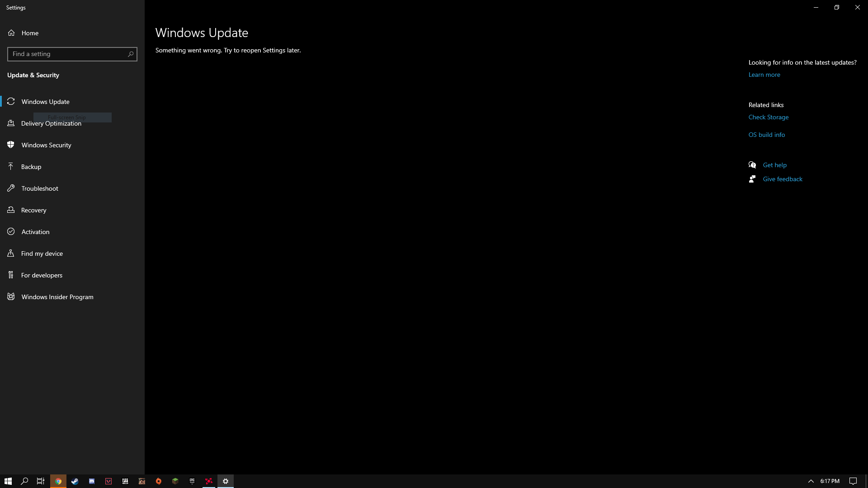Image resolution: width=868 pixels, height=488 pixels.
Task: Open For developers settings
Action: pyautogui.click(x=72, y=275)
